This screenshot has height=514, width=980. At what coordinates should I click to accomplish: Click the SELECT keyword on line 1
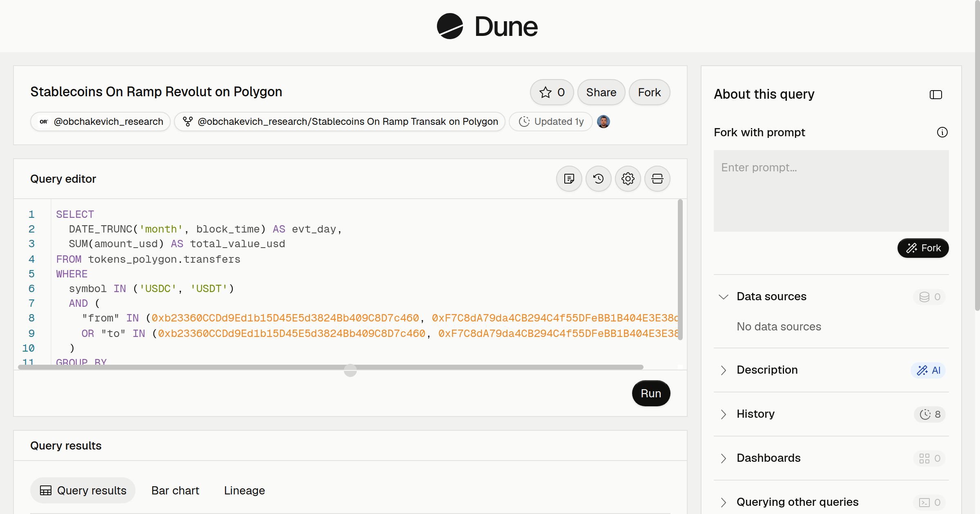click(x=75, y=214)
